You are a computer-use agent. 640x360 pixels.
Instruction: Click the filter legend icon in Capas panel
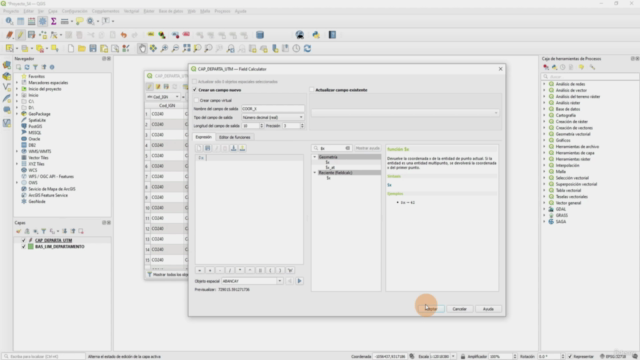tap(44, 231)
